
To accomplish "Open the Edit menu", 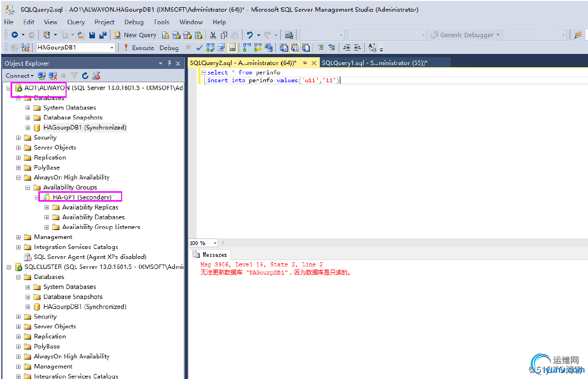I will 28,22.
